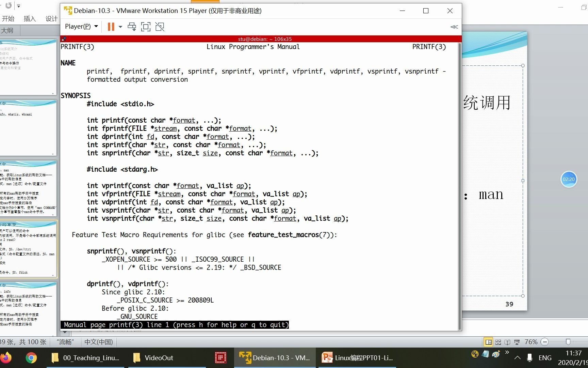Click the ENG input language indicator
Image resolution: width=588 pixels, height=368 pixels.
tap(545, 358)
